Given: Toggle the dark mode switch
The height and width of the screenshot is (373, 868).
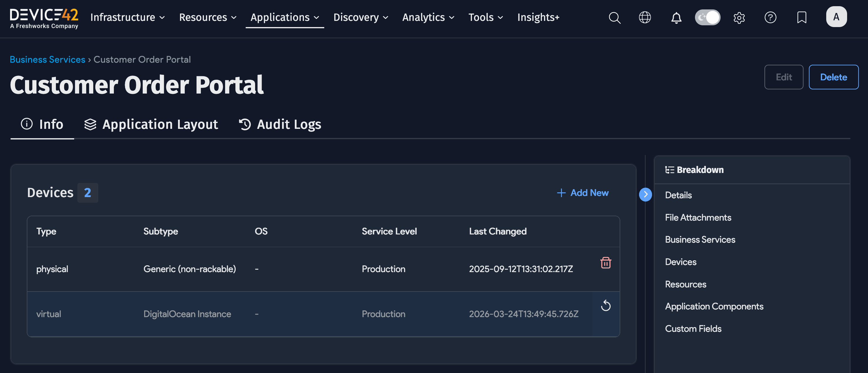Looking at the screenshot, I should coord(708,18).
